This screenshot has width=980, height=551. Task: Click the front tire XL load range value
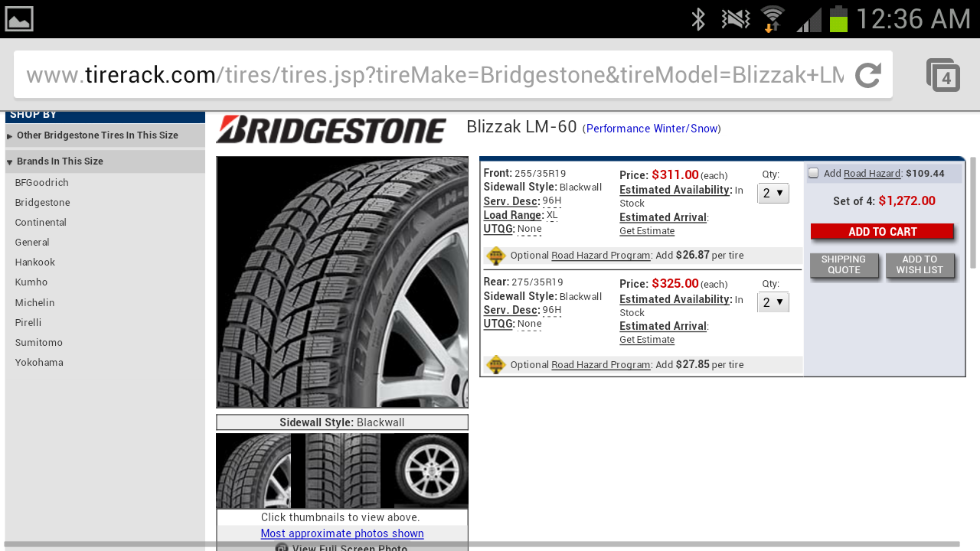pyautogui.click(x=552, y=216)
